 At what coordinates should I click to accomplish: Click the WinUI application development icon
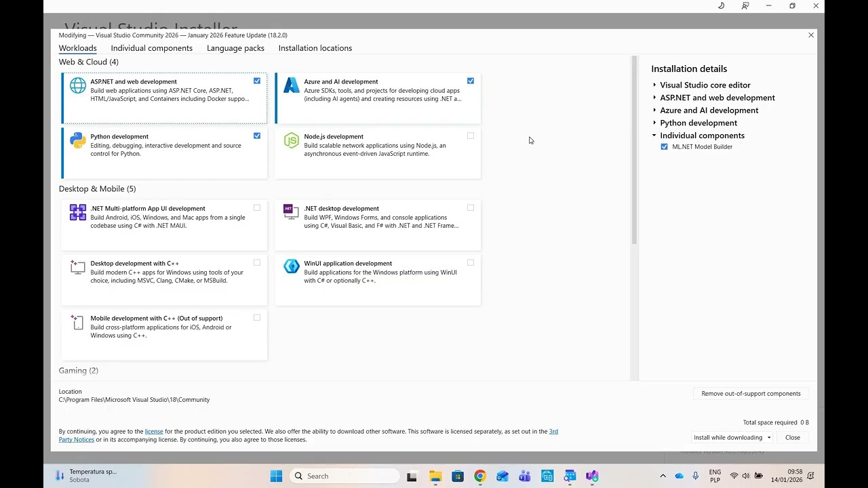tap(291, 266)
